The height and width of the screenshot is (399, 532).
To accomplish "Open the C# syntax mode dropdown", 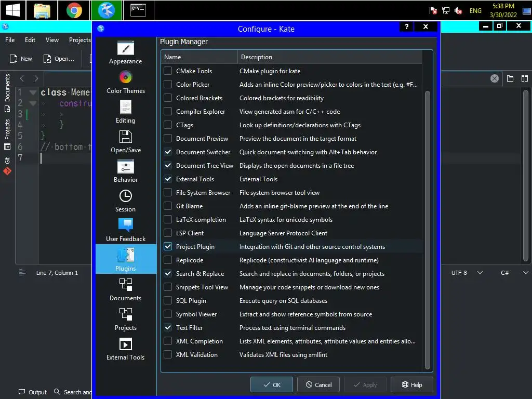I will coord(514,273).
